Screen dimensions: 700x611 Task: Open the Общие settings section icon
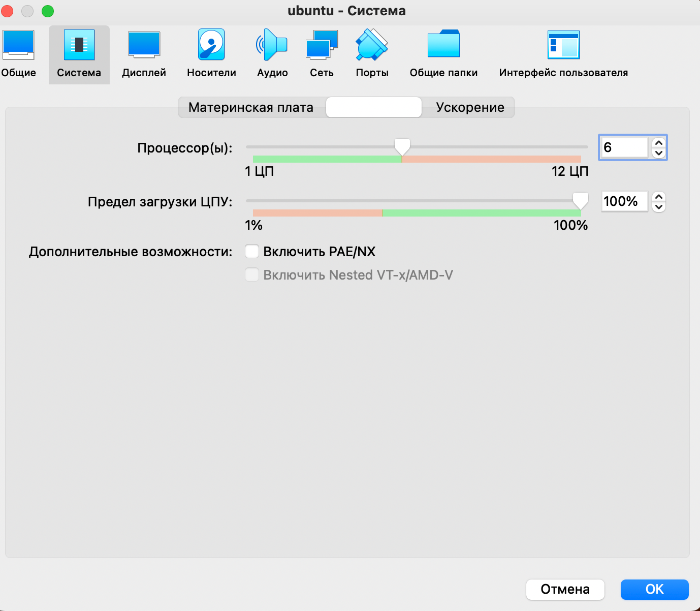18,46
